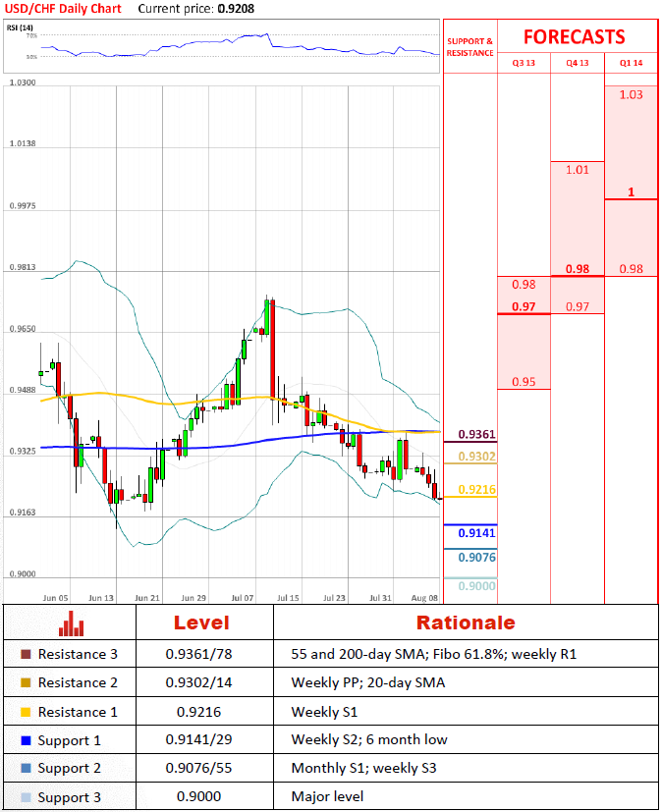The width and height of the screenshot is (662, 812).
Task: Click the level cell 0.9302/14
Action: tap(199, 682)
